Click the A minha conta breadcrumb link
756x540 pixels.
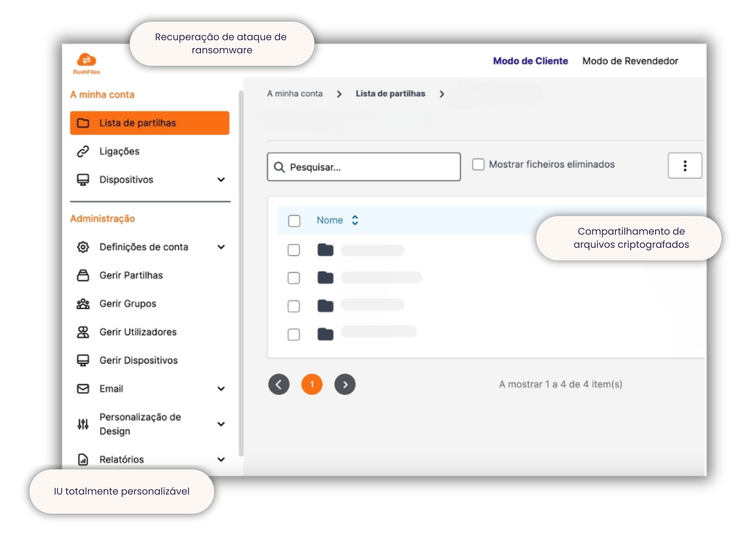tap(295, 93)
